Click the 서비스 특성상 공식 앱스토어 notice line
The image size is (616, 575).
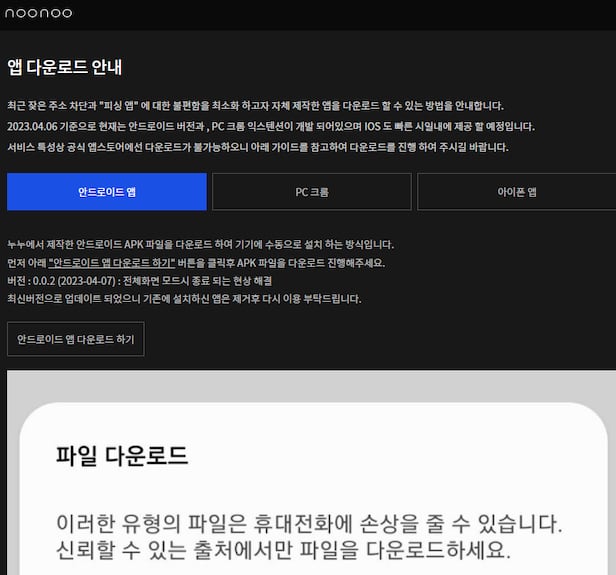tap(257, 147)
